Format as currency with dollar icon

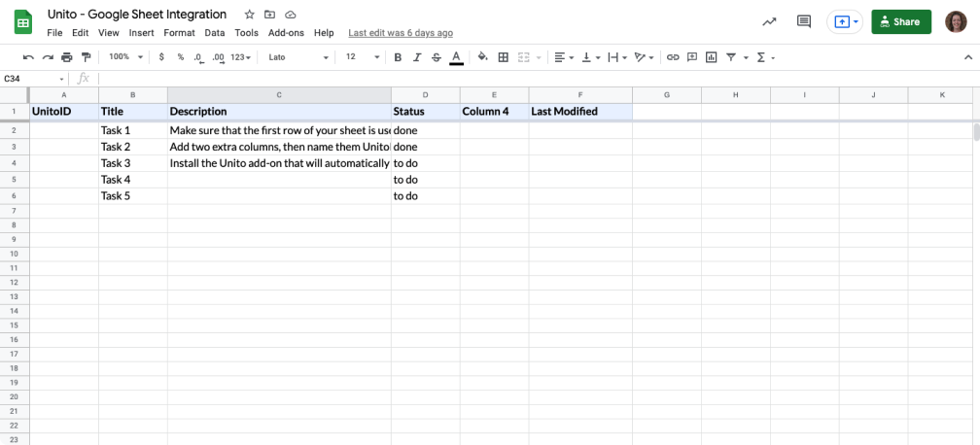(161, 57)
